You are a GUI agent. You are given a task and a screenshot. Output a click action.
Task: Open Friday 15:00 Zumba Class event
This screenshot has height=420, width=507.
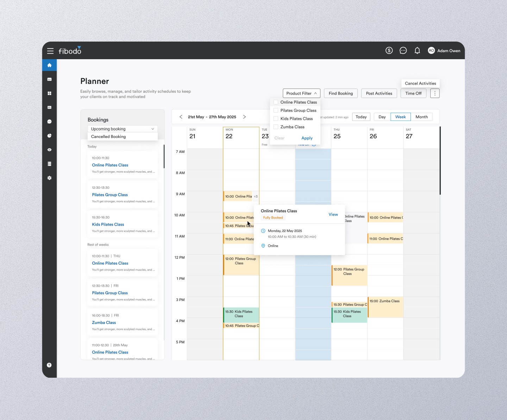coord(386,307)
